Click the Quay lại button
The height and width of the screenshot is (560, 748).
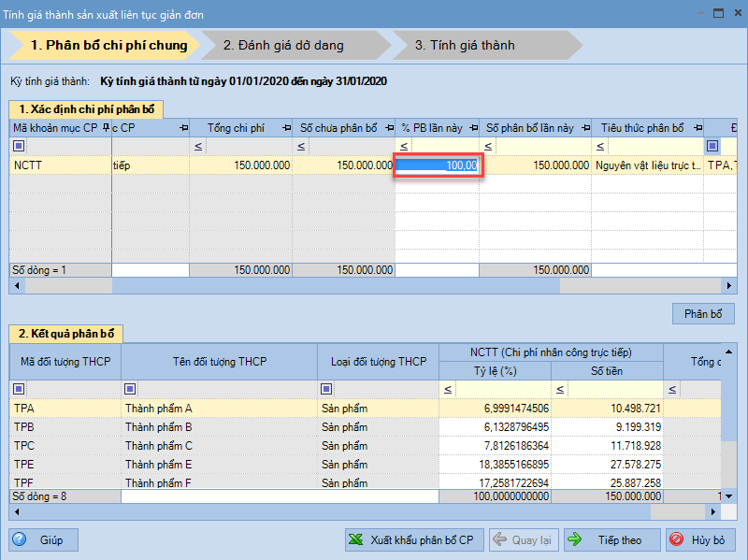[x=524, y=540]
